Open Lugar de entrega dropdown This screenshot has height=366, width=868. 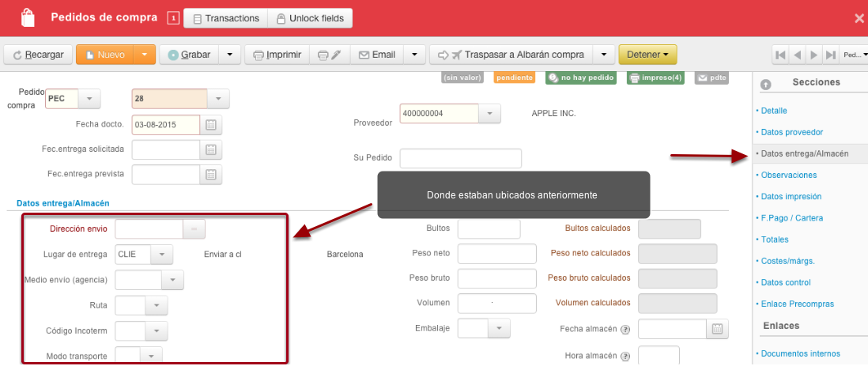coord(161,255)
